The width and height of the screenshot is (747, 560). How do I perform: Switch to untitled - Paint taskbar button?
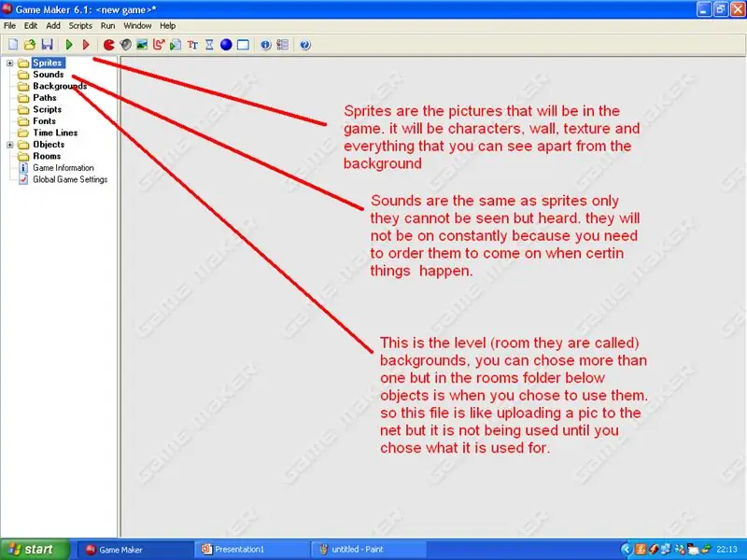(x=370, y=550)
